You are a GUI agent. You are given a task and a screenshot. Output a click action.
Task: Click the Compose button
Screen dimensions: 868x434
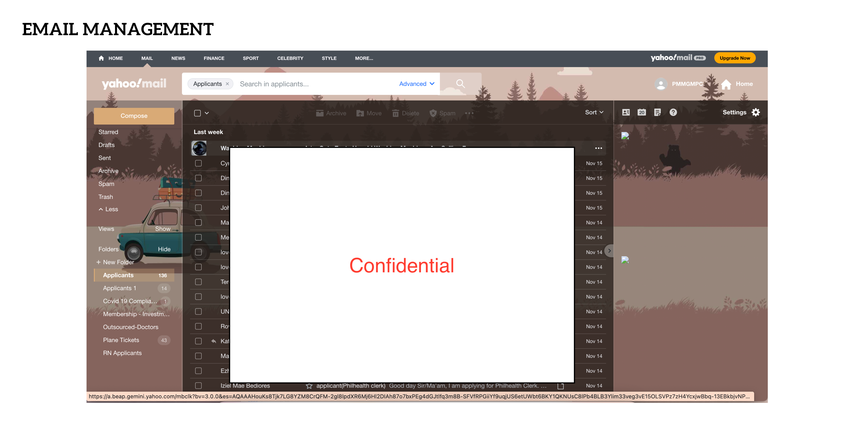134,116
